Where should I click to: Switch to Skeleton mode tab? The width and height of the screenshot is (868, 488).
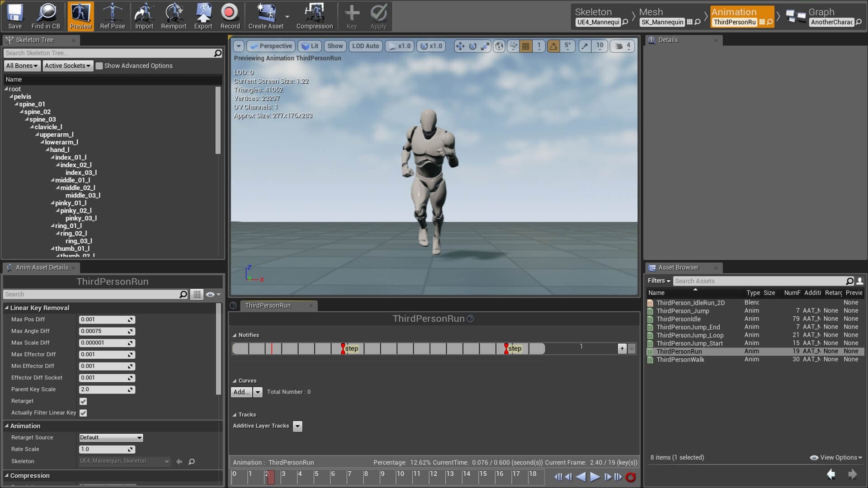point(602,17)
